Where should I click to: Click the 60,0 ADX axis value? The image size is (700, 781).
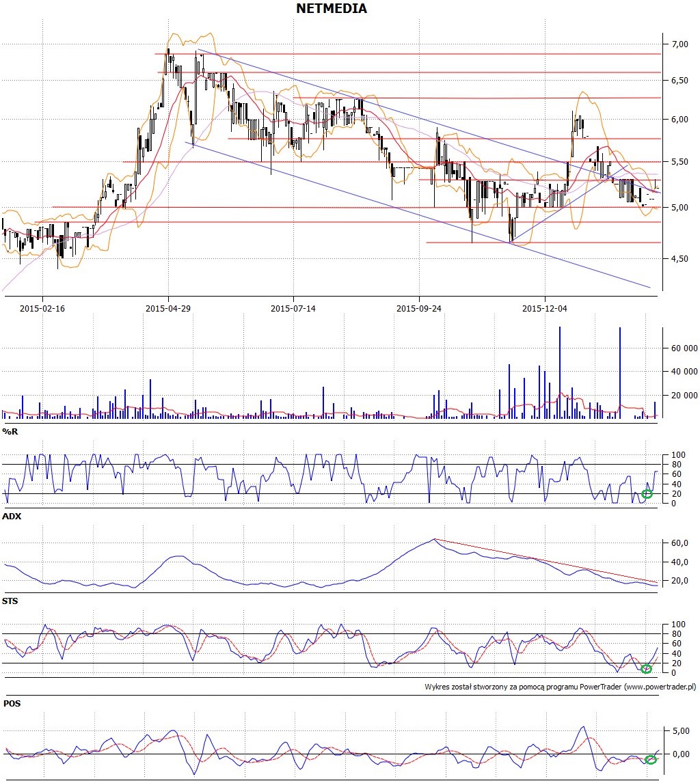point(679,543)
